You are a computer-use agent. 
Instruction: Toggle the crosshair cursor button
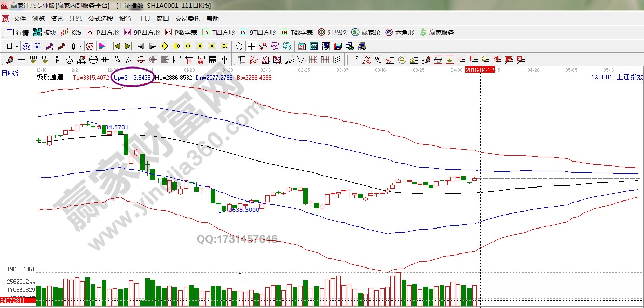pyautogui.click(x=252, y=46)
